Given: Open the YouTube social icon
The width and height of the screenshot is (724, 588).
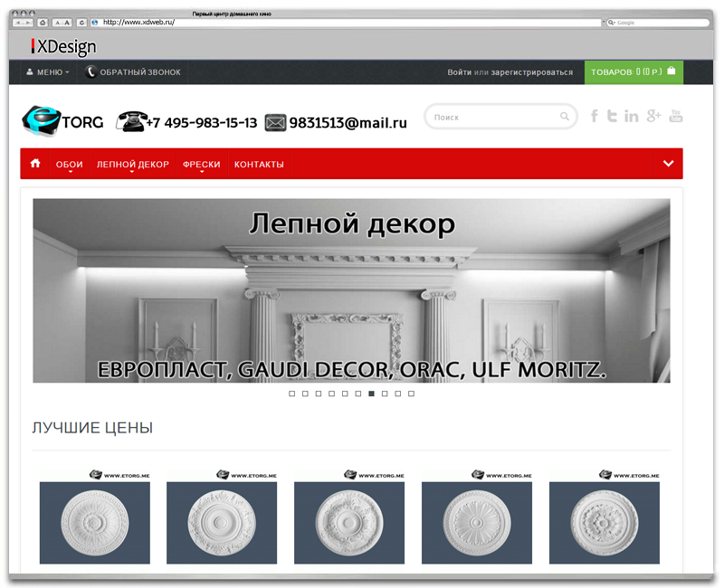Looking at the screenshot, I should [x=675, y=116].
